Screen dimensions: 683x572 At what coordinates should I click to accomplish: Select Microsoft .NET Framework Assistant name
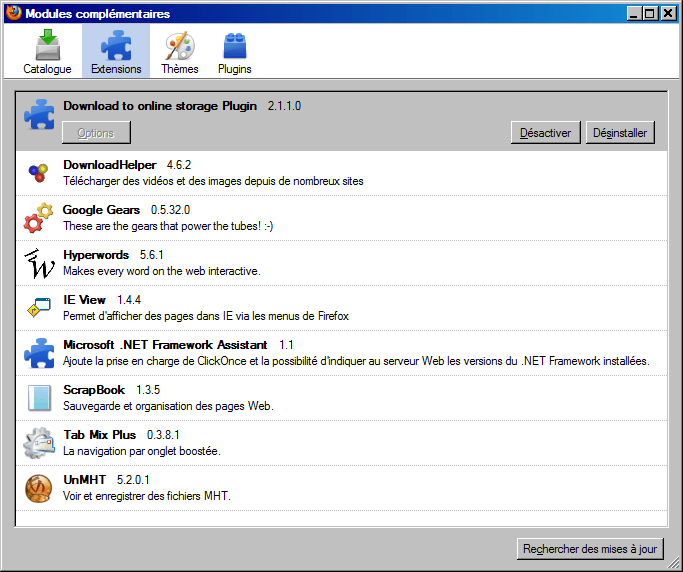click(x=165, y=345)
